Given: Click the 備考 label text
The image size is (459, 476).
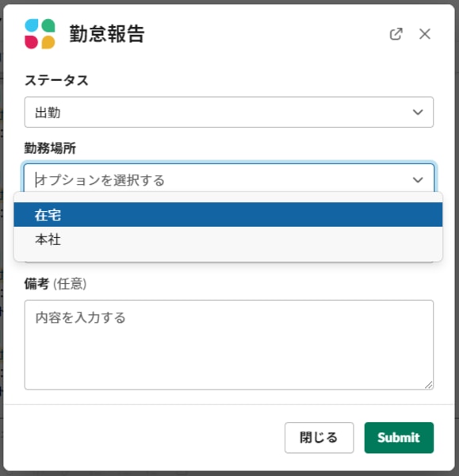Looking at the screenshot, I should [36, 284].
